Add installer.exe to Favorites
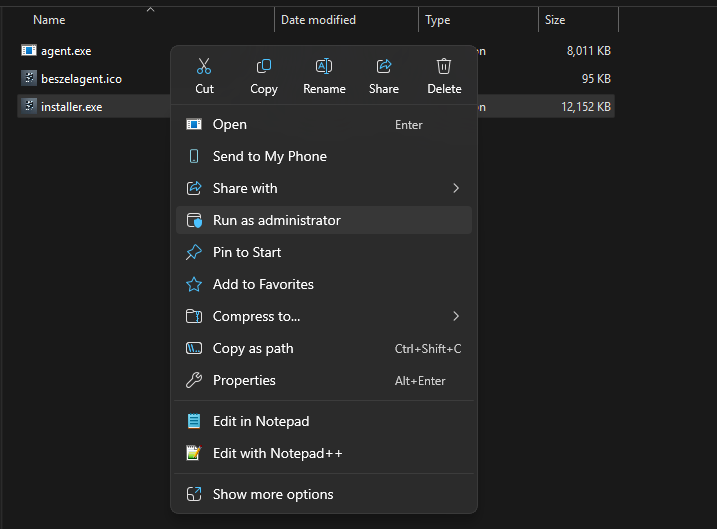This screenshot has width=717, height=529. (x=263, y=285)
